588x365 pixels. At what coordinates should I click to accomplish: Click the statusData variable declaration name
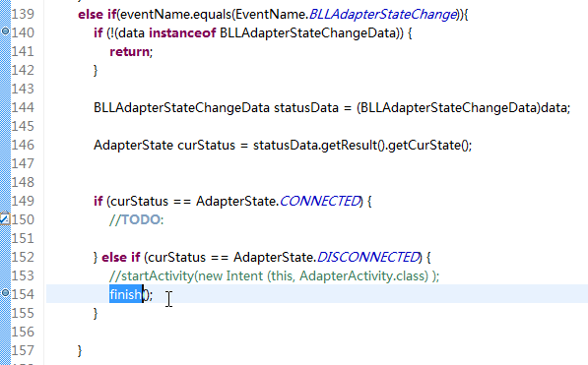point(306,108)
